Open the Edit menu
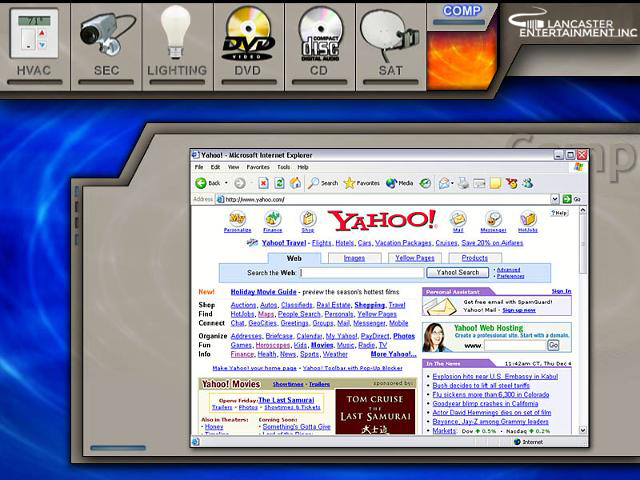Image resolution: width=640 pixels, height=480 pixels. point(215,167)
